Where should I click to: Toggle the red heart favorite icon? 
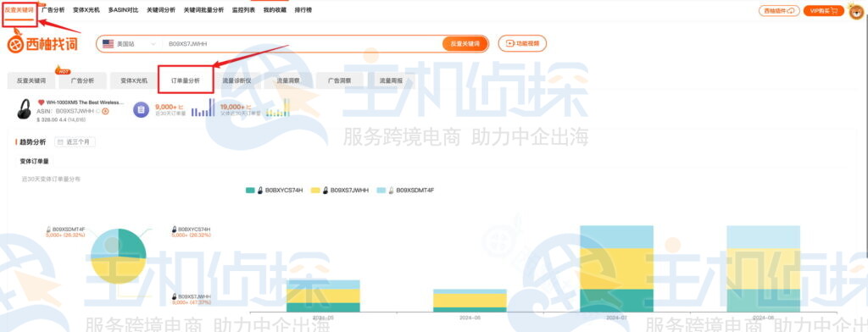tap(41, 103)
